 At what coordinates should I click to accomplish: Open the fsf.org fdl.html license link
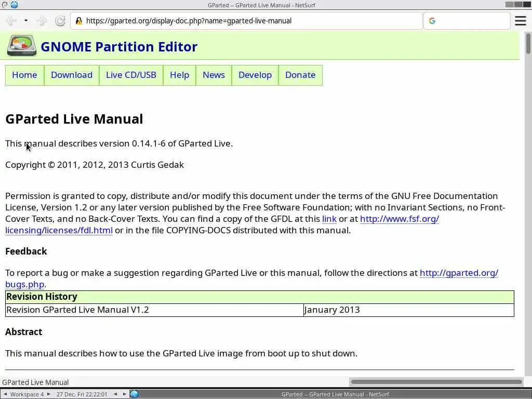pyautogui.click(x=400, y=219)
